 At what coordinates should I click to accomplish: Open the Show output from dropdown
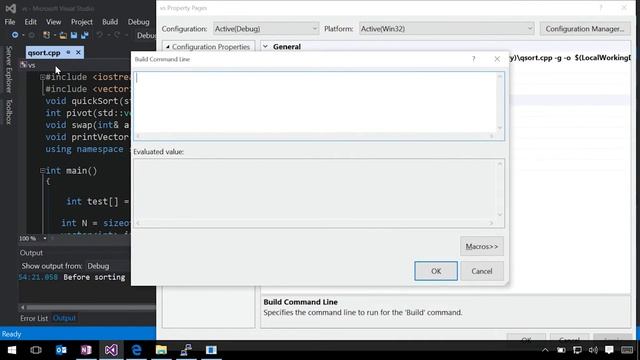point(120,266)
